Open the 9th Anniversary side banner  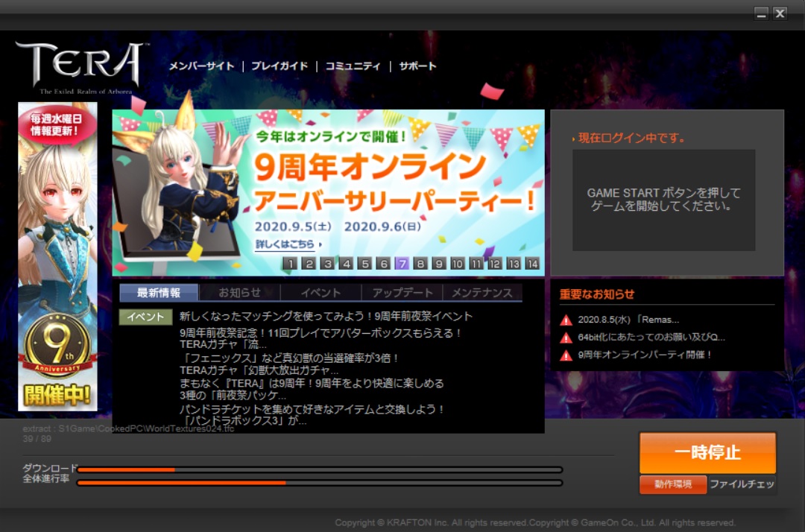57,257
